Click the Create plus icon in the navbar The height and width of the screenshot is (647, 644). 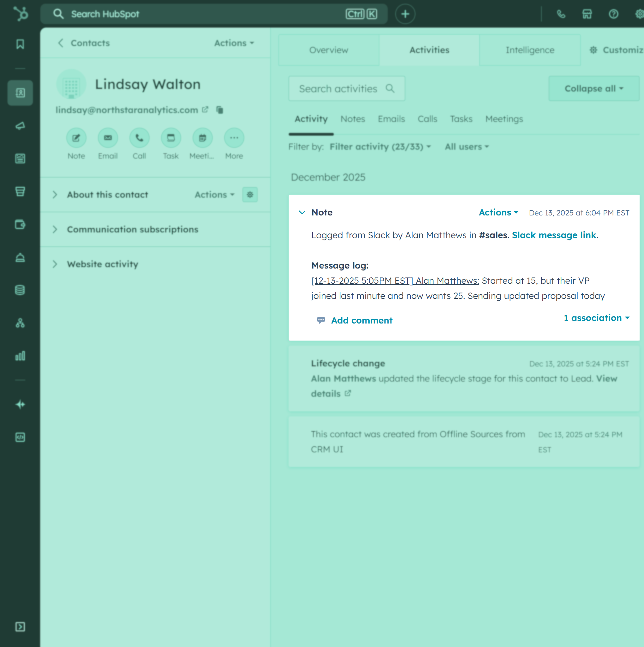405,14
